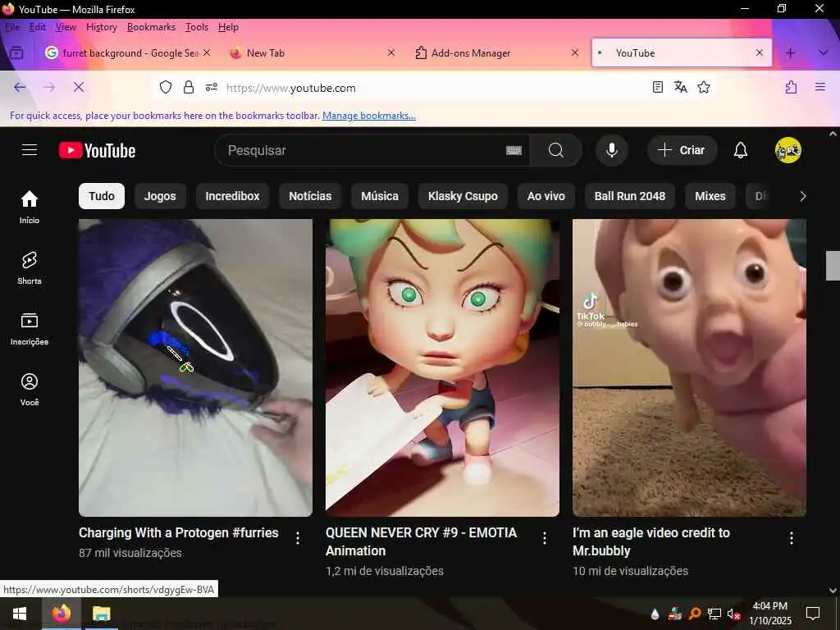Open Charging With a Protogen #furries title
The image size is (840, 630).
point(178,532)
